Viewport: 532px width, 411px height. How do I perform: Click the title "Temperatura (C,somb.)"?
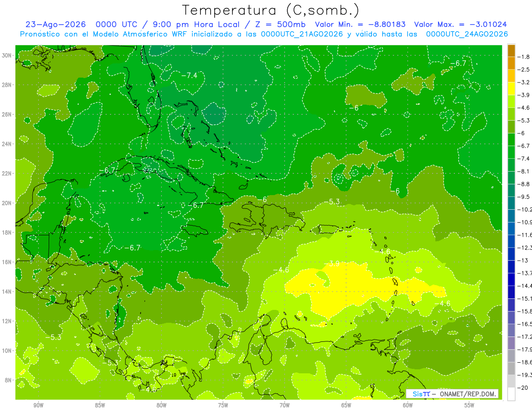[x=270, y=11]
